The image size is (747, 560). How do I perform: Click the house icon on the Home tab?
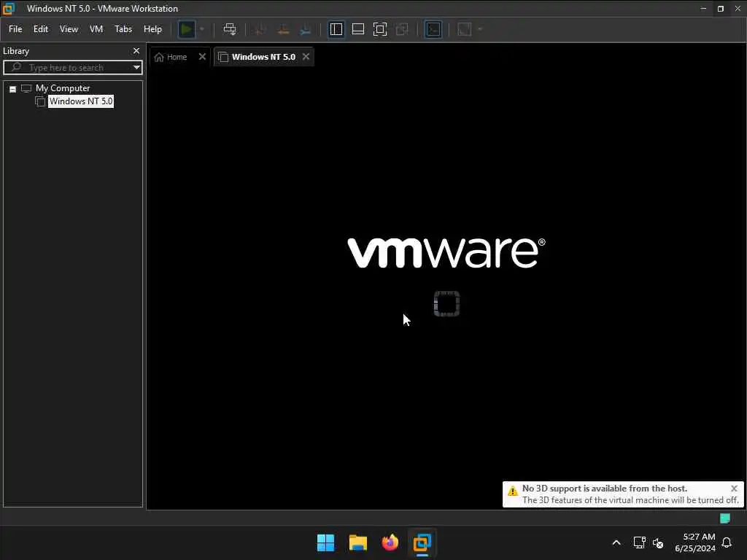[x=159, y=57]
